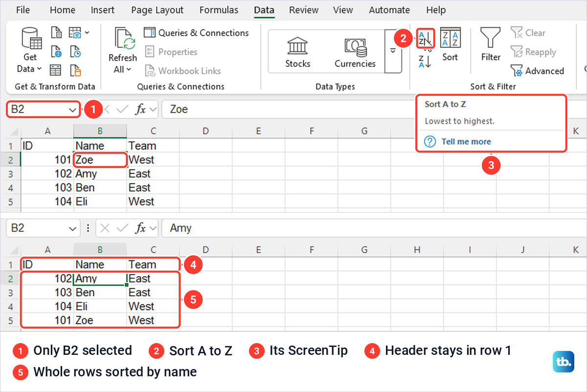
Task: Open the Automate tab
Action: [390, 10]
